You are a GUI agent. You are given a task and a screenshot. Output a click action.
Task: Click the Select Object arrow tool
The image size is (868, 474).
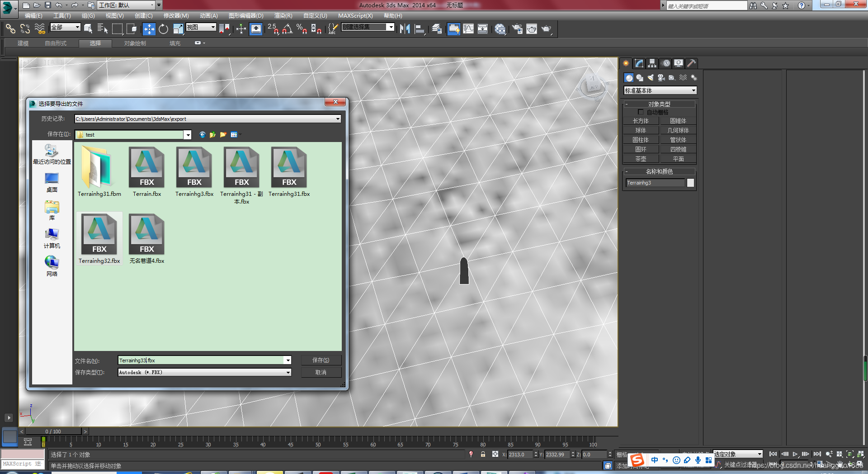(88, 29)
